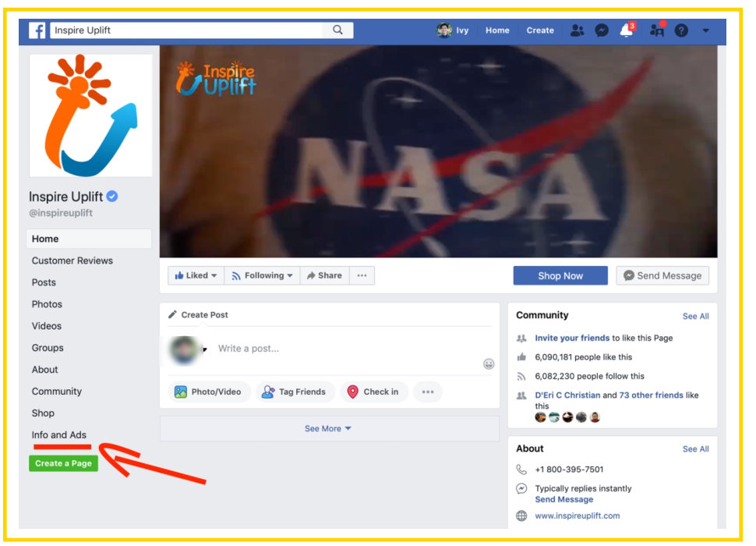Click the Share button
This screenshot has height=546, width=756.
pos(324,275)
